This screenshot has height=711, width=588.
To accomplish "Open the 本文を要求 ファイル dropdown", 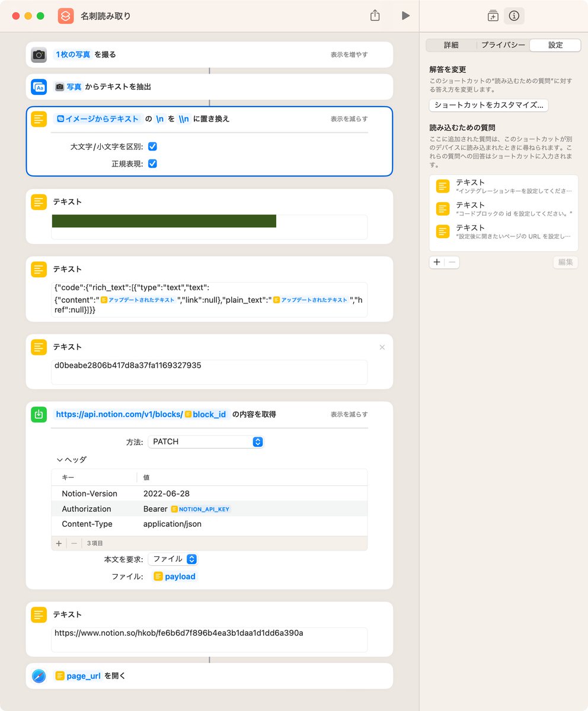I will [x=173, y=559].
